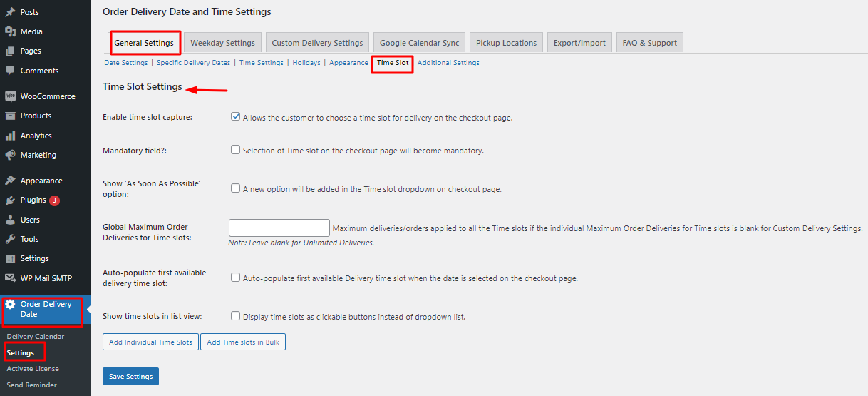Viewport: 868px width, 396px height.
Task: Click the Marketing megaphone icon
Action: 10,155
